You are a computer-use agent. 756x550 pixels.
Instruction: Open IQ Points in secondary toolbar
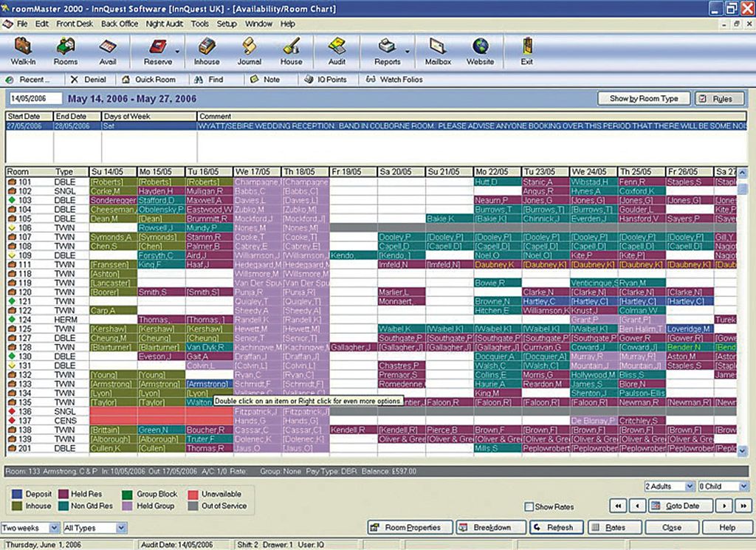(x=326, y=80)
